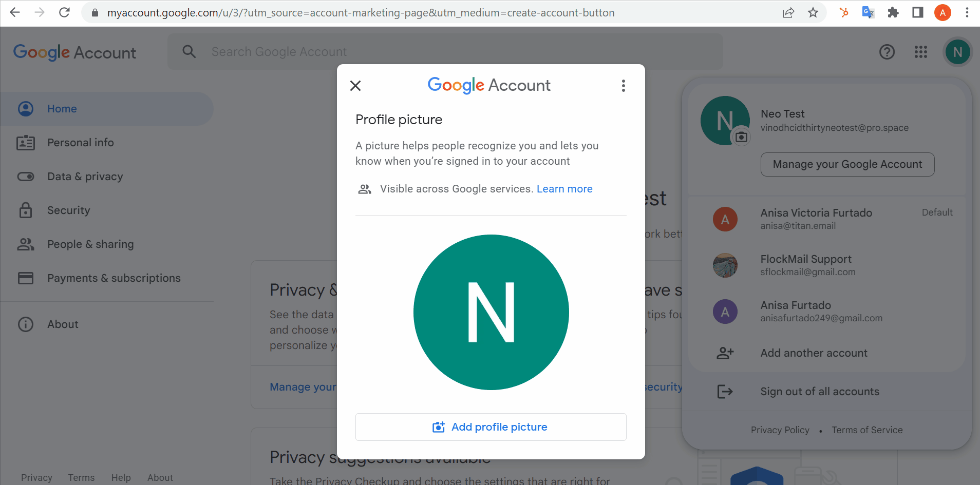Switch to anisafurtado249@gmail.com account

click(x=827, y=312)
